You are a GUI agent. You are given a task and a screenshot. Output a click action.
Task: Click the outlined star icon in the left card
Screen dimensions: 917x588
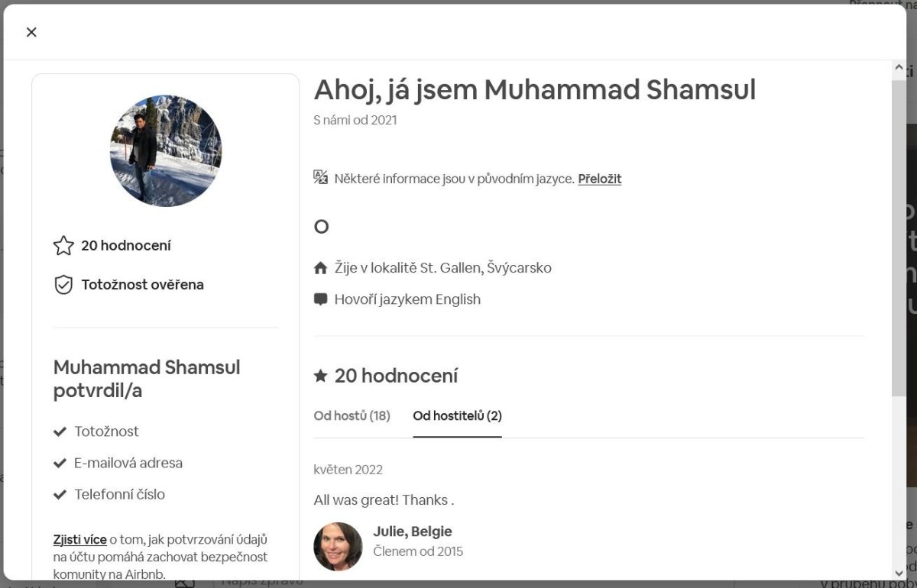63,245
